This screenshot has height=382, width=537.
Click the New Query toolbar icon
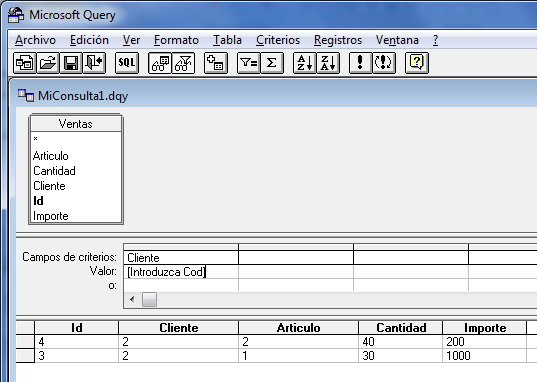25,63
